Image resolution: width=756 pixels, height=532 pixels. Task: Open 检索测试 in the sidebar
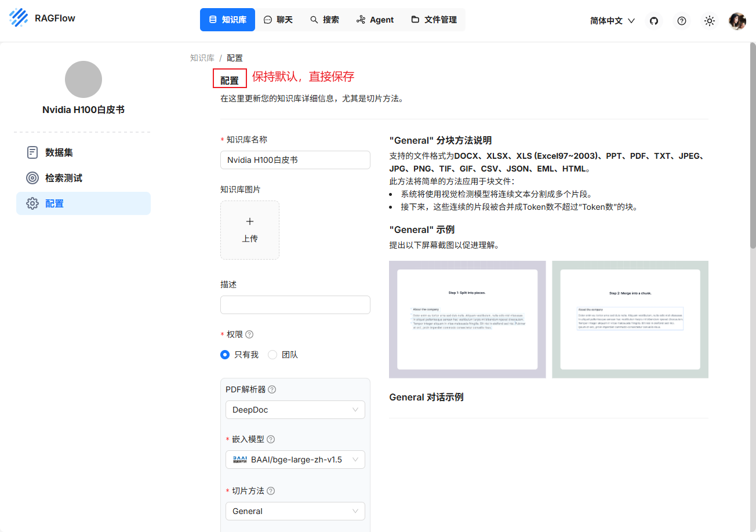tap(83, 178)
